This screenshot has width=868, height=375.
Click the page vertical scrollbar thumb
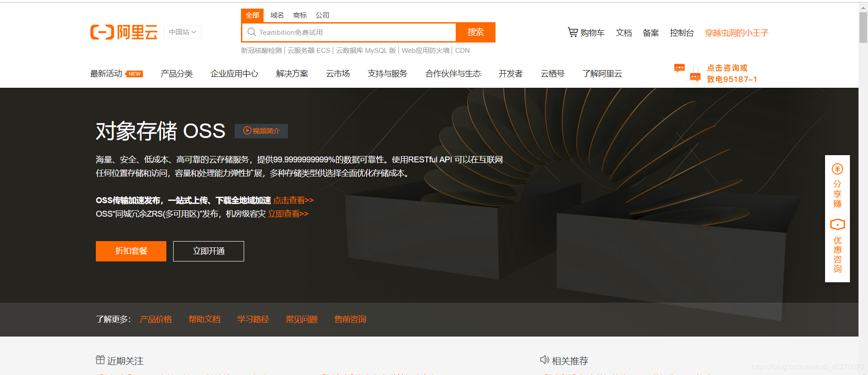point(863,27)
